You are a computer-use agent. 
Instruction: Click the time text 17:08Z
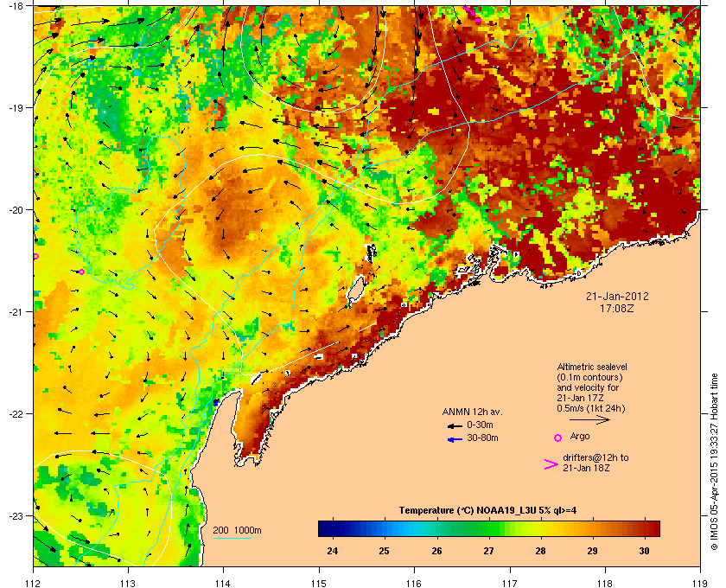617,308
